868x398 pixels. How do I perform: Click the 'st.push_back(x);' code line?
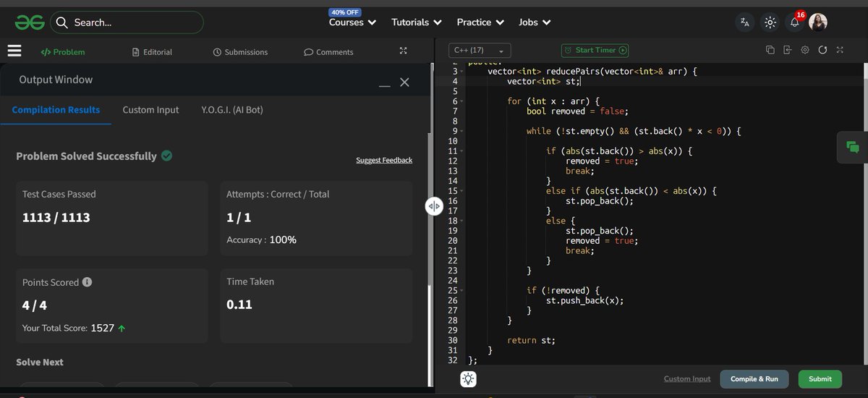click(584, 300)
